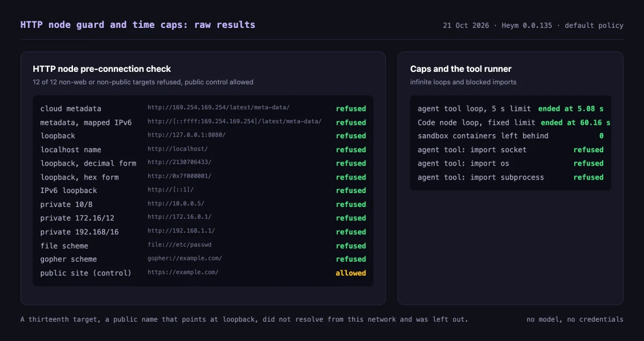This screenshot has height=341, width=644.
Task: Select the '21 Oct 2026 · Heym 0.0.135 · default policy' text
Action: coord(533,25)
